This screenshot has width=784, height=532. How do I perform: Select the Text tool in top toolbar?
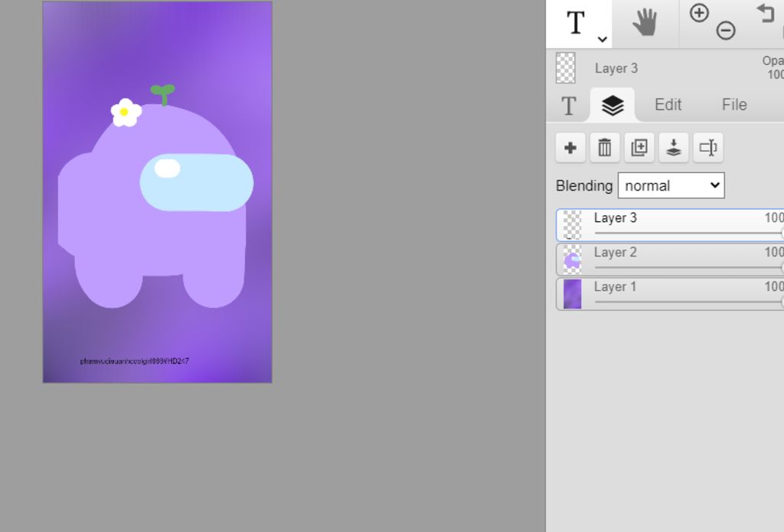click(x=576, y=23)
